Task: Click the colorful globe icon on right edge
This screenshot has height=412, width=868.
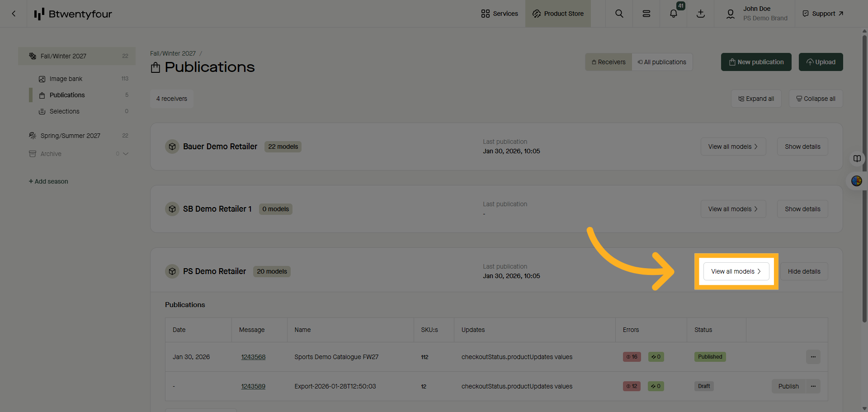Action: click(x=856, y=181)
